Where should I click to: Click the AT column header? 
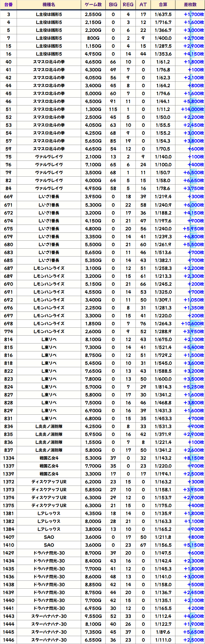coord(143,5)
